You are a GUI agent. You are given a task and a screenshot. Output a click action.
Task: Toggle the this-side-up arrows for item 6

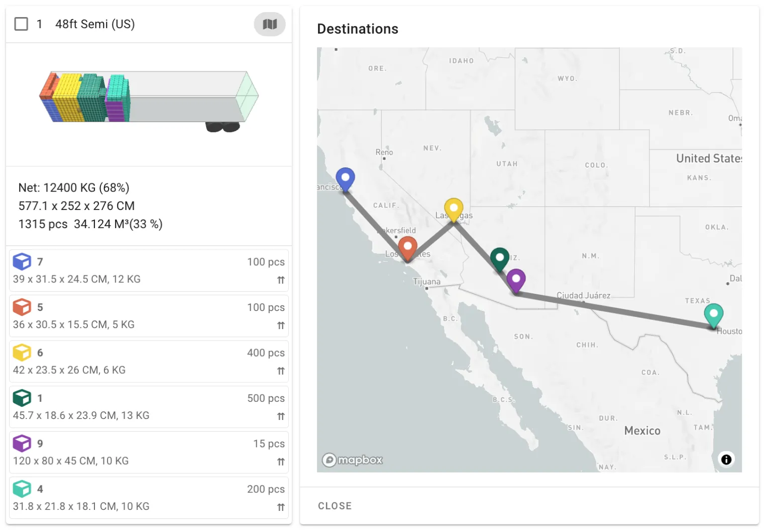point(281,371)
